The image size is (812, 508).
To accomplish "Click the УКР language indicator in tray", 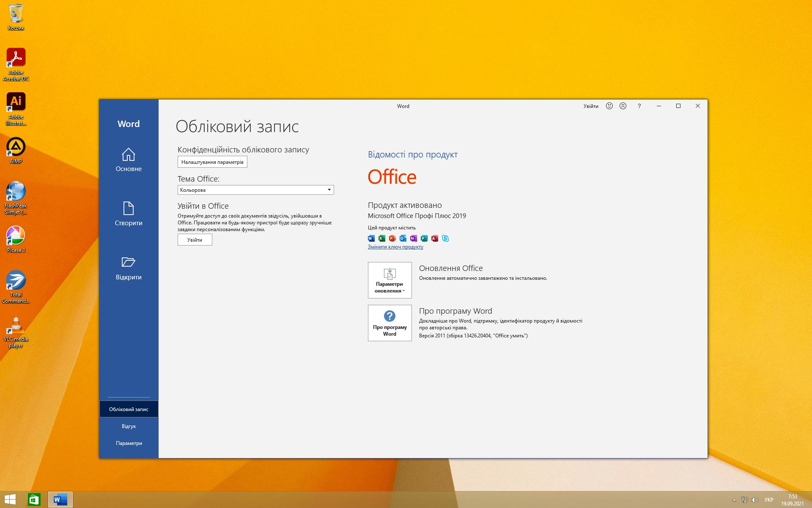I will pos(769,500).
